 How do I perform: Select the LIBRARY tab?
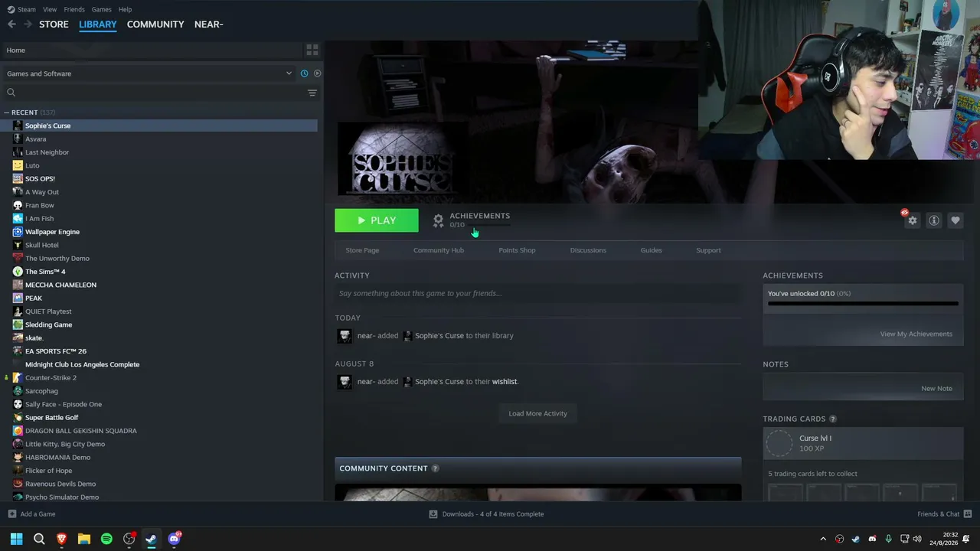point(98,24)
